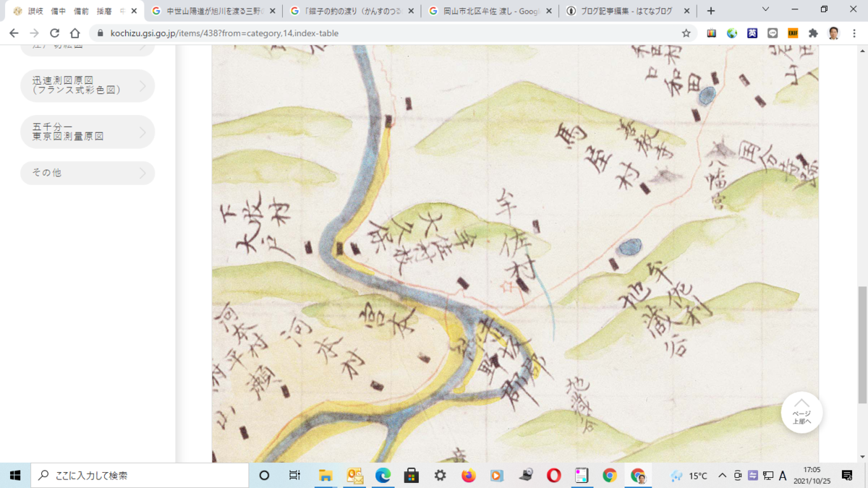
Task: Switch to the 中世山陽道が旭川を渡る tab
Action: click(x=213, y=11)
